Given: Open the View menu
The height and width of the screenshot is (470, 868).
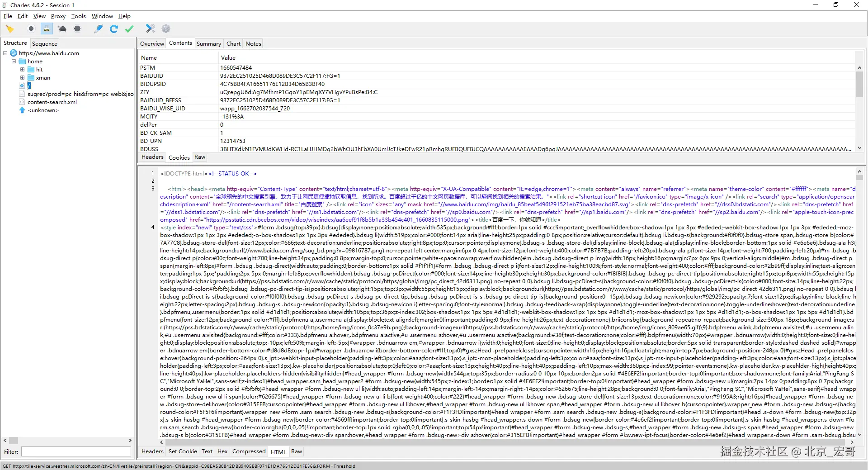Looking at the screenshot, I should [39, 16].
